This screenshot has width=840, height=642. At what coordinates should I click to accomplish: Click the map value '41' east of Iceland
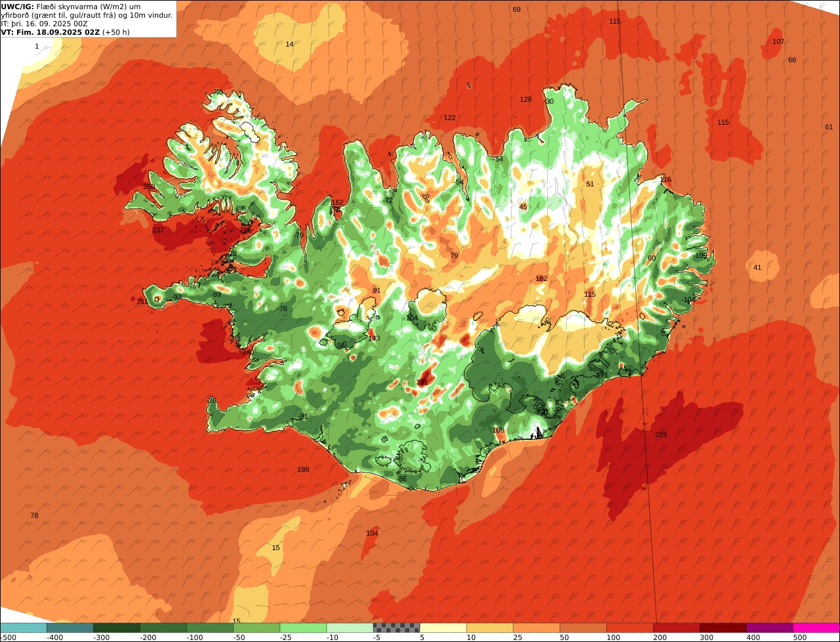tap(757, 268)
